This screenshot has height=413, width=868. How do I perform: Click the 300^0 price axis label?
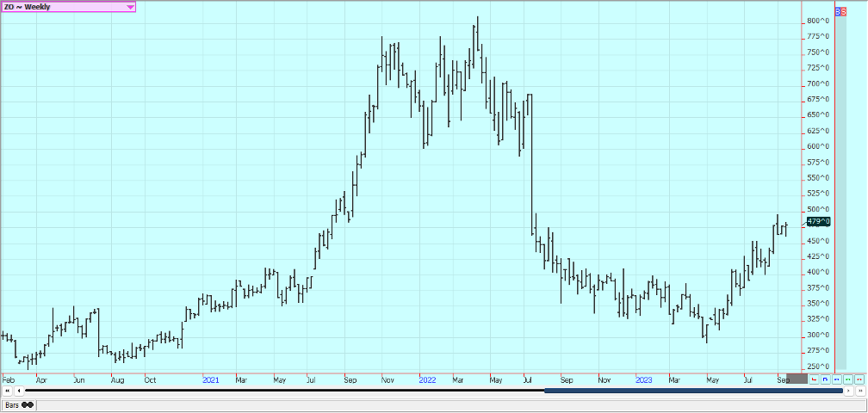(816, 335)
